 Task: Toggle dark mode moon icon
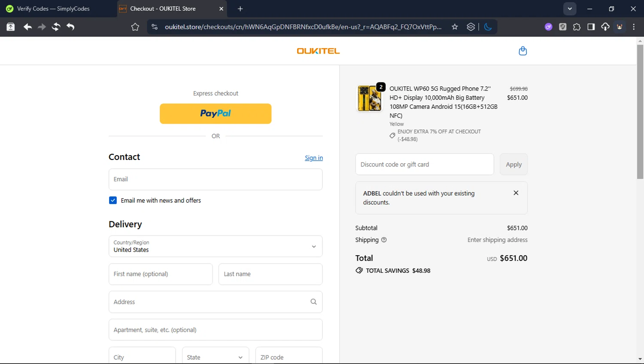[488, 27]
